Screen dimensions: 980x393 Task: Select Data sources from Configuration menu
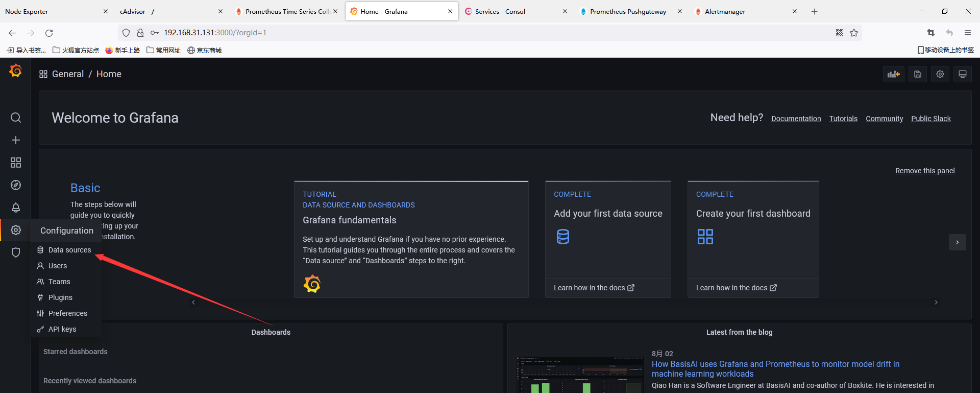(66, 250)
